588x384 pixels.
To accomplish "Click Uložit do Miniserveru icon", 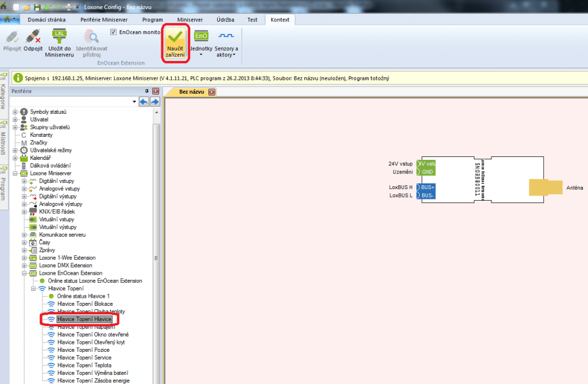I will pos(60,38).
